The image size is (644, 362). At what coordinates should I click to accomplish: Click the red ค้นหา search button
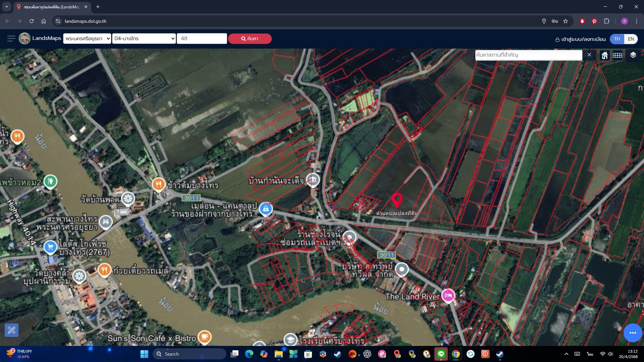[x=250, y=39]
